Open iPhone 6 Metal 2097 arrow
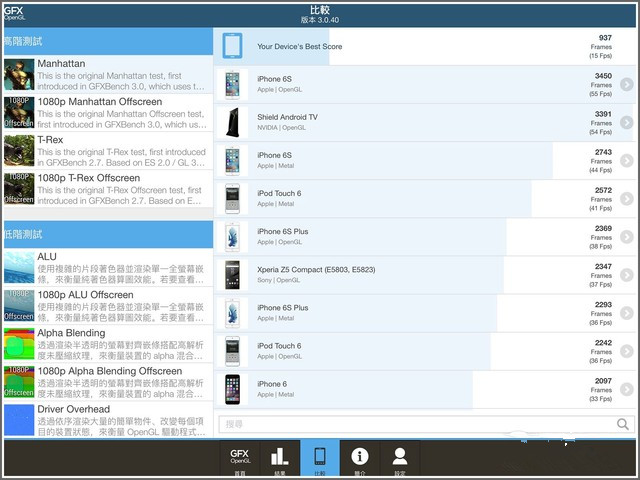The height and width of the screenshot is (480, 640). click(626, 389)
